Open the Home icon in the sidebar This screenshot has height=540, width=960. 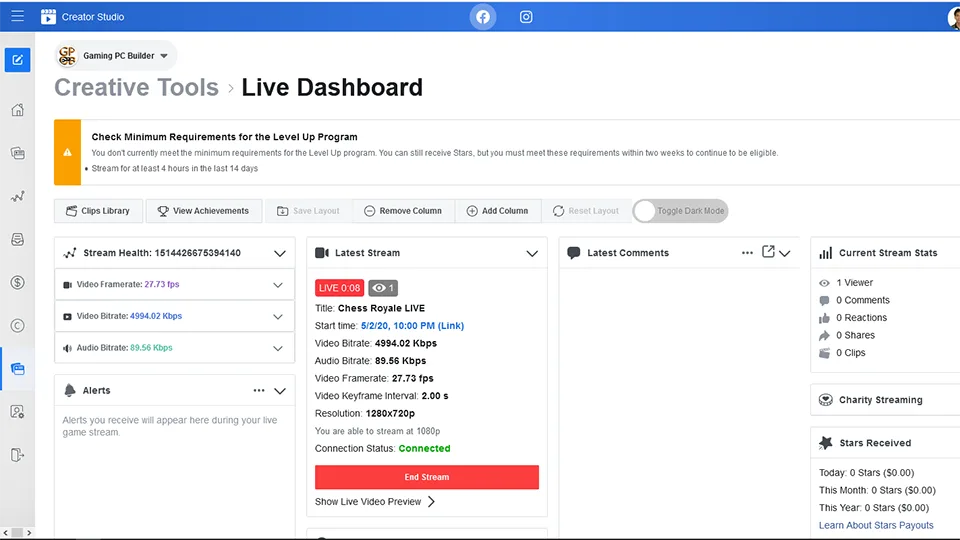click(x=17, y=110)
